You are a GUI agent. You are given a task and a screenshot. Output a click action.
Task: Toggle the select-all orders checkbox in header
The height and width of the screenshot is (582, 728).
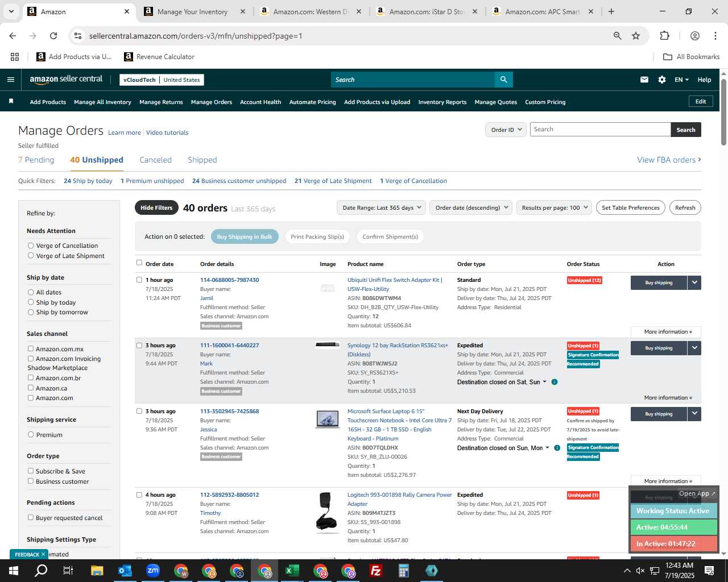[x=139, y=263]
